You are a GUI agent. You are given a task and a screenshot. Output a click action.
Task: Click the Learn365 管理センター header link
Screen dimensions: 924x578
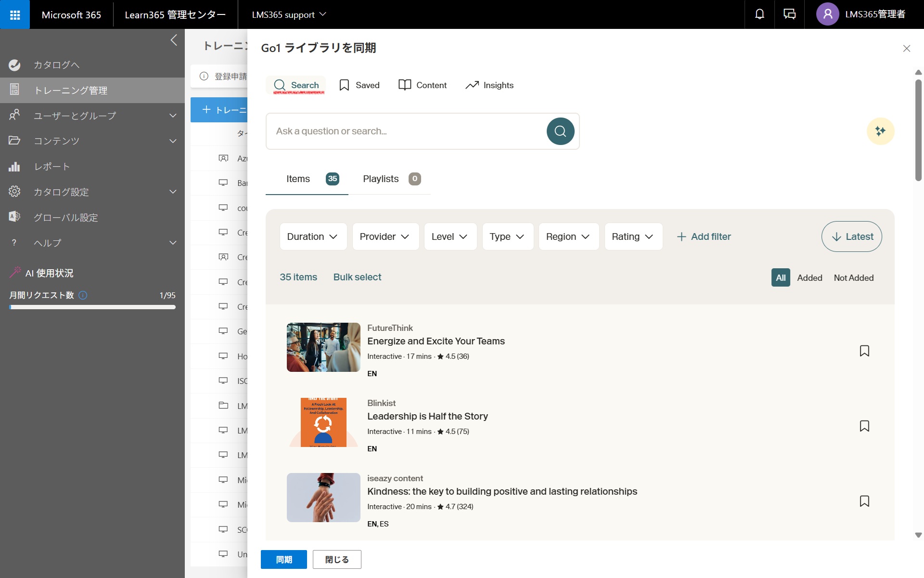[175, 14]
